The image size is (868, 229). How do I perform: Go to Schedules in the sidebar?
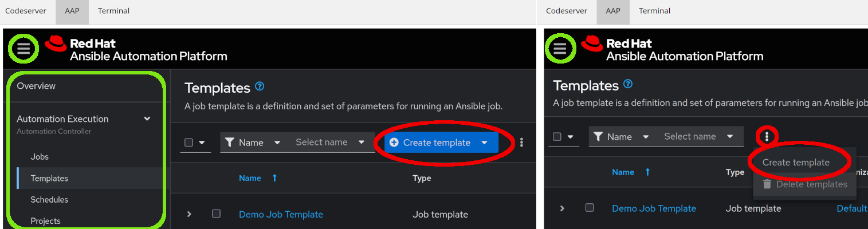(49, 200)
